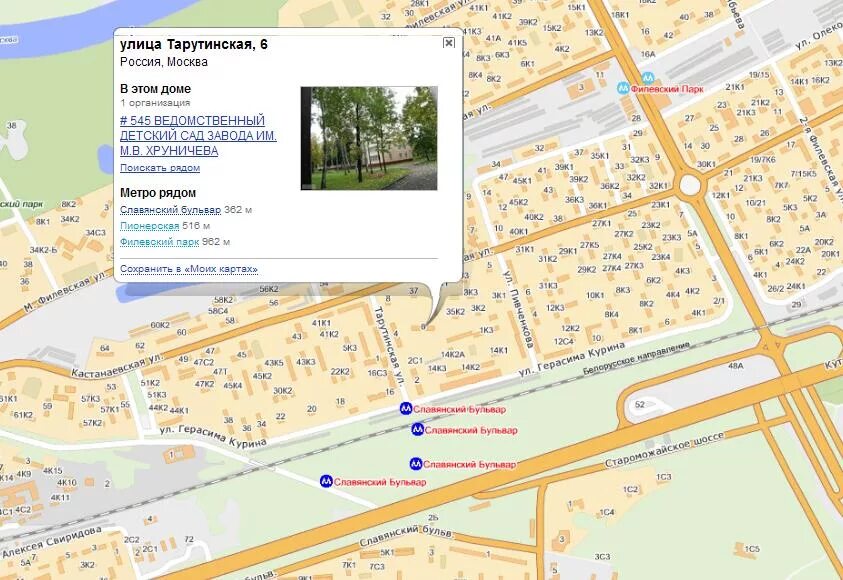Click house number 47С2
Image resolution: width=843 pixels, height=580 pixels.
tap(204, 362)
